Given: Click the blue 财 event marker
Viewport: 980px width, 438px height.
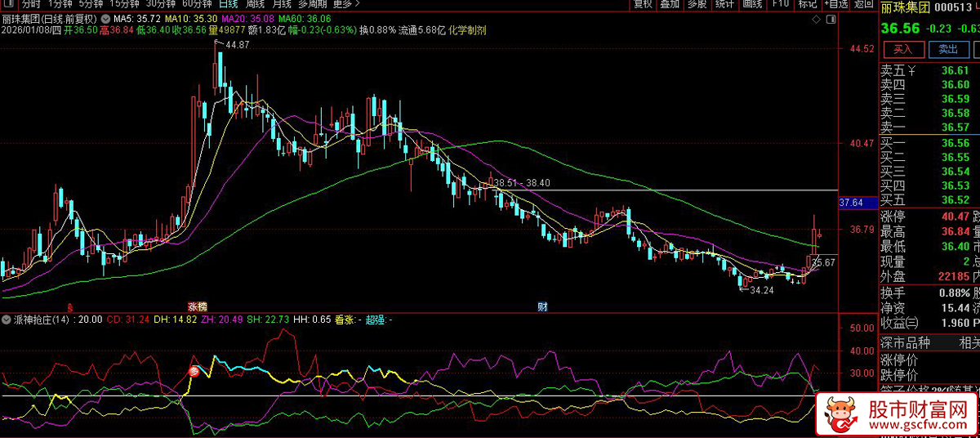Looking at the screenshot, I should (x=542, y=306).
